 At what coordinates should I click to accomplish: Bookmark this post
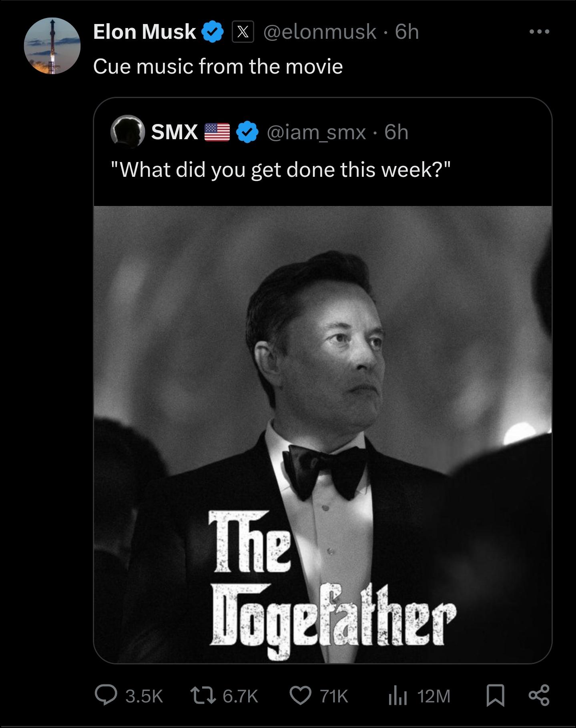[x=496, y=696]
